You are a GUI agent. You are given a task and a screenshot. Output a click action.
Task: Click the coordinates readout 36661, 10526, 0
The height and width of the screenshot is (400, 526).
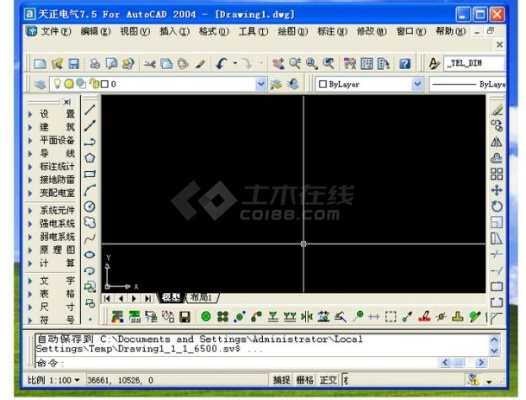pos(120,380)
